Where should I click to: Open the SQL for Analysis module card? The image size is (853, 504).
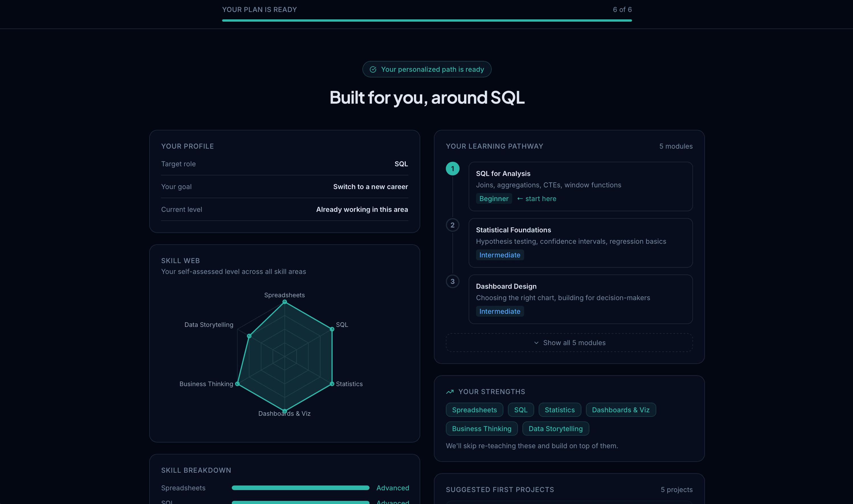580,187
